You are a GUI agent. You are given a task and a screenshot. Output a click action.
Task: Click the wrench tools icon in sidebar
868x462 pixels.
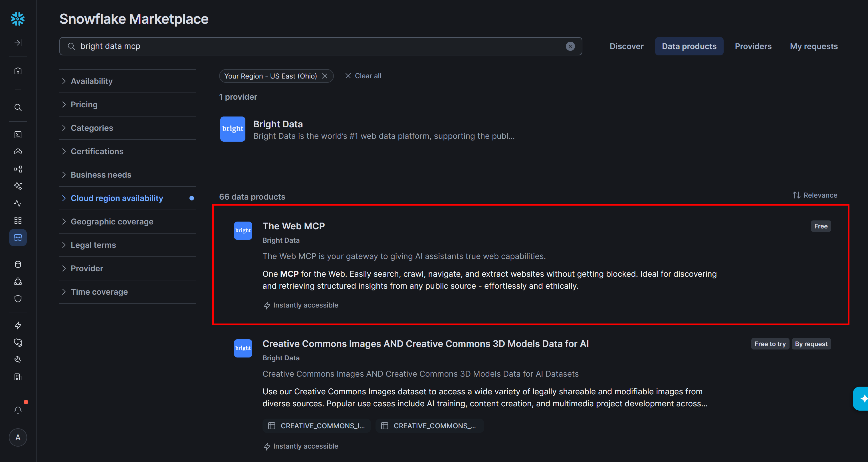tap(18, 360)
